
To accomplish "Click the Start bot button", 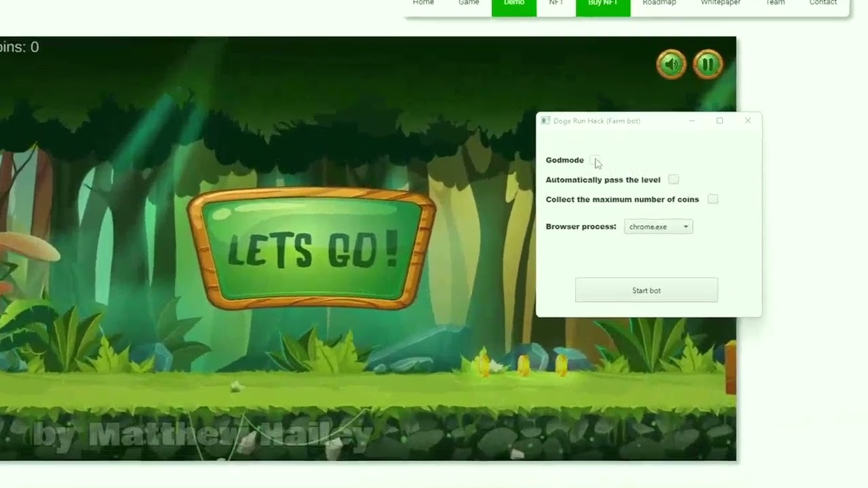I will (646, 290).
